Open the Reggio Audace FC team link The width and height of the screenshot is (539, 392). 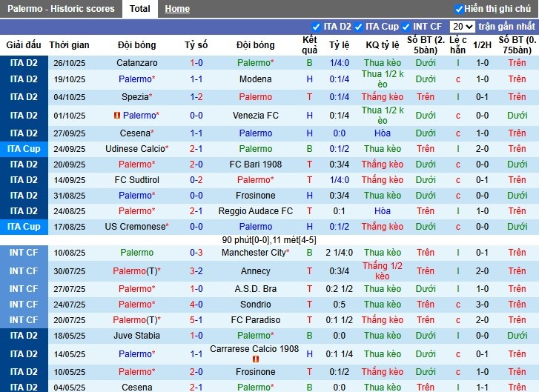pyautogui.click(x=255, y=211)
